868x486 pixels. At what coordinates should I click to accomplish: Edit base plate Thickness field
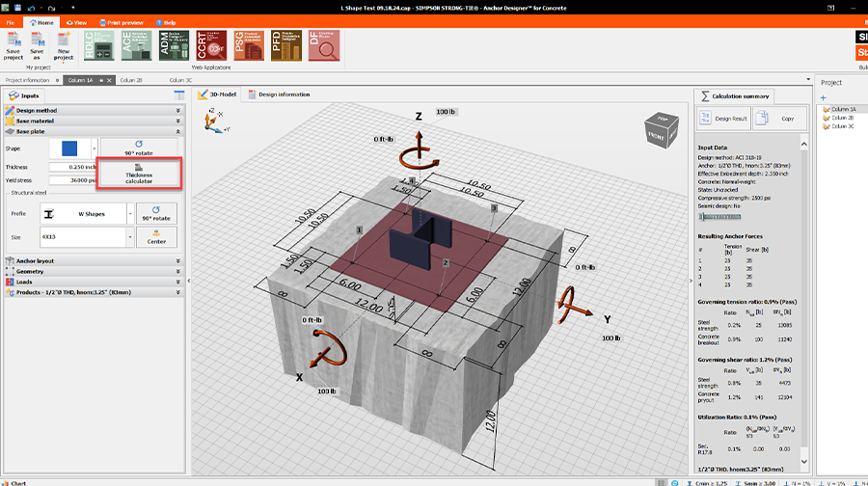pos(73,167)
